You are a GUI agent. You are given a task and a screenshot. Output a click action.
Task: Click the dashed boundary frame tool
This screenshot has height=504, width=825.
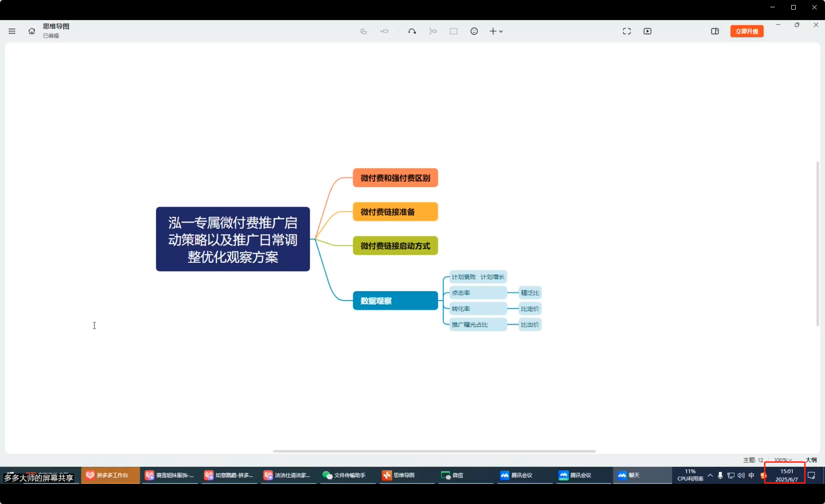tap(453, 31)
